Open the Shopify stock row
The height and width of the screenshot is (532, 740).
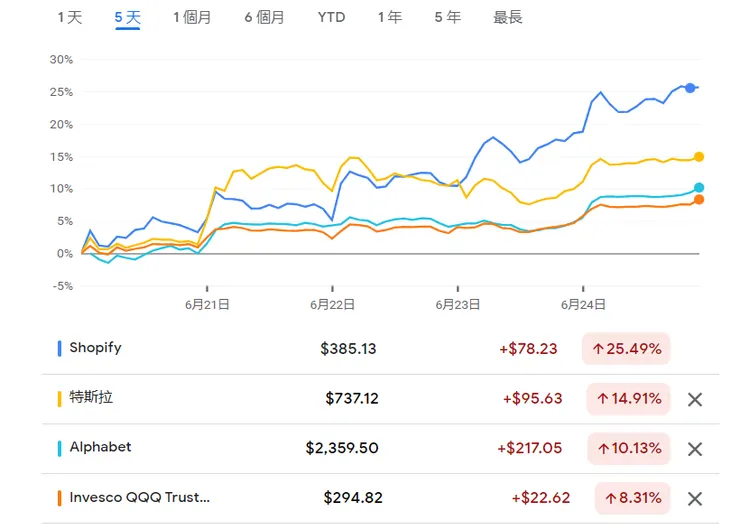(380, 349)
